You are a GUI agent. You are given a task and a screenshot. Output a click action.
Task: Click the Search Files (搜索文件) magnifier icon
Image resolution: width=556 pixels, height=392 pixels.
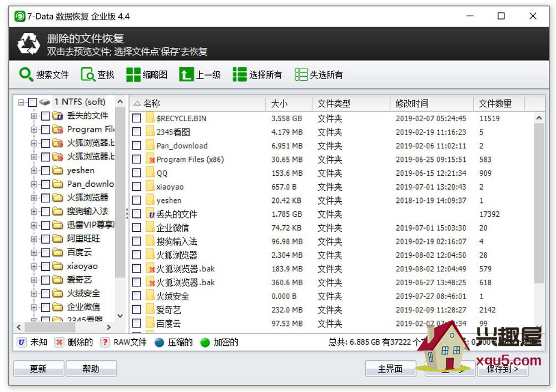point(26,75)
